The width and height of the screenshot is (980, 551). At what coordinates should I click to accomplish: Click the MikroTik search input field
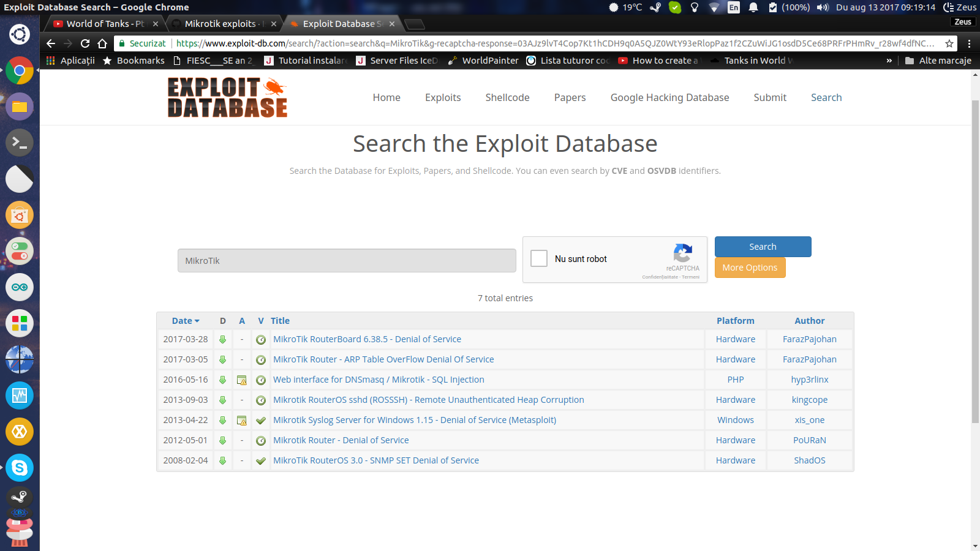[347, 260]
